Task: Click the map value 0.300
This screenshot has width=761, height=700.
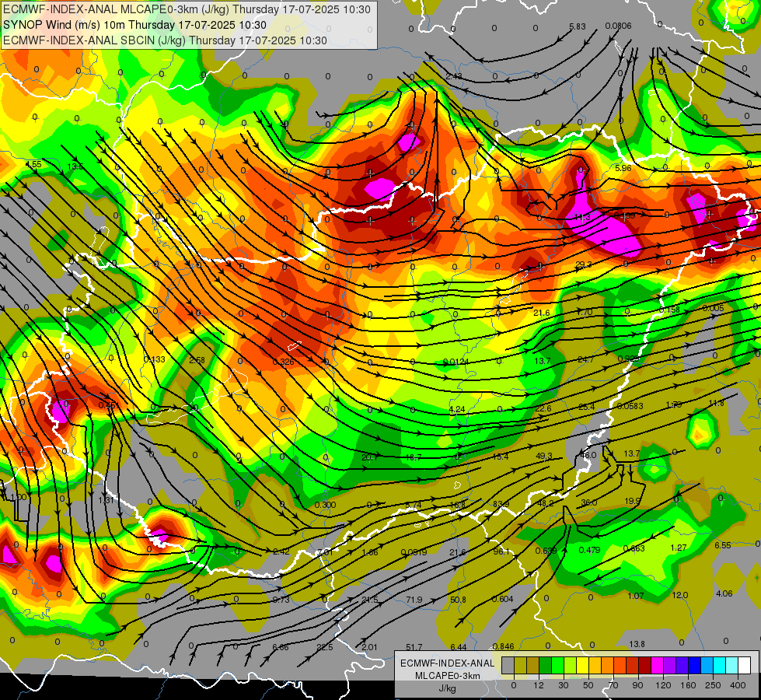Action: (325, 505)
